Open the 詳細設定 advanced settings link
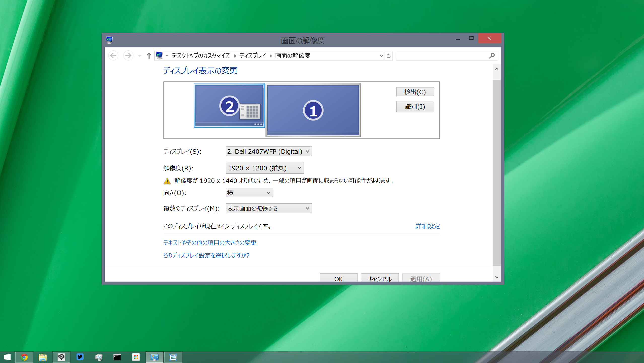The image size is (644, 363). pyautogui.click(x=427, y=226)
